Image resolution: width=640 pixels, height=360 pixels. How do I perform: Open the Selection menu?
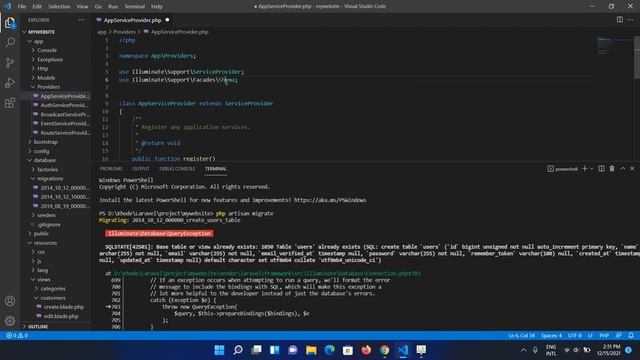click(59, 7)
